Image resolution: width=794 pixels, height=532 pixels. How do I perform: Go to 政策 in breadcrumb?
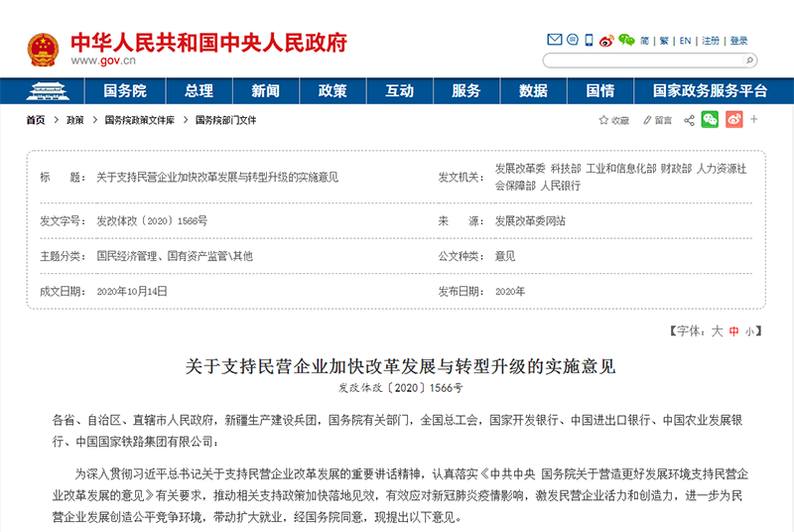tap(75, 120)
